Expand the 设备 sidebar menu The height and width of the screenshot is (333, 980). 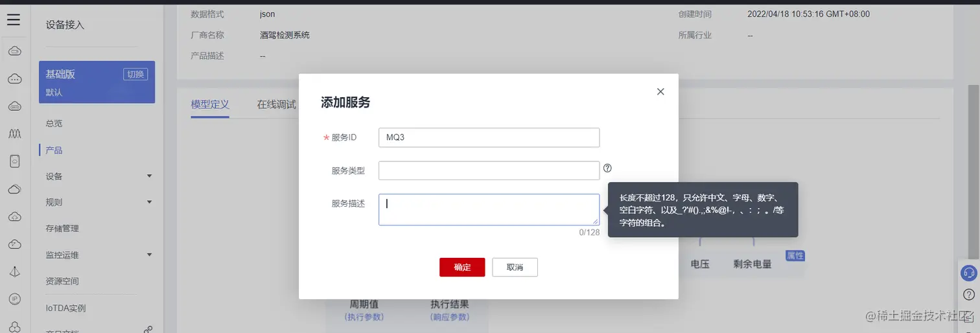[149, 176]
